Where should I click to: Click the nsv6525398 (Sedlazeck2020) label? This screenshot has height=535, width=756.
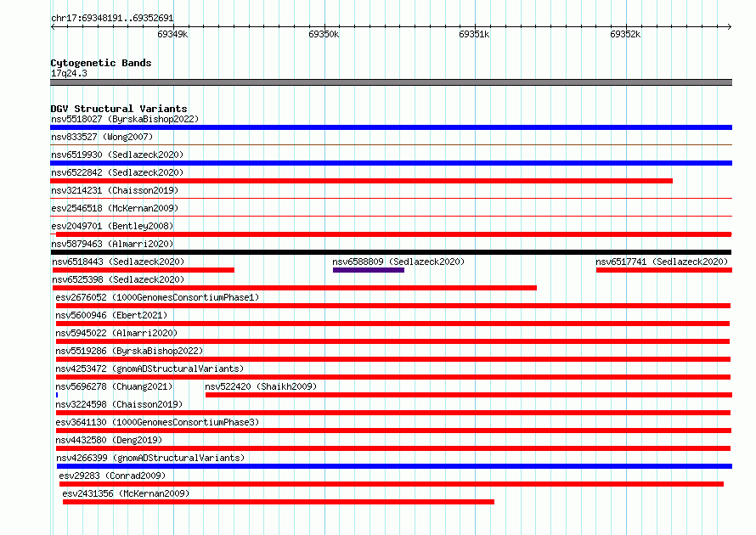[x=118, y=279]
